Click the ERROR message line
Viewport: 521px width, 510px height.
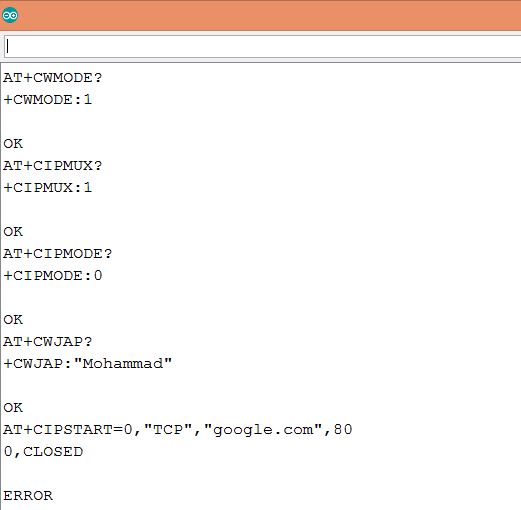[28, 496]
